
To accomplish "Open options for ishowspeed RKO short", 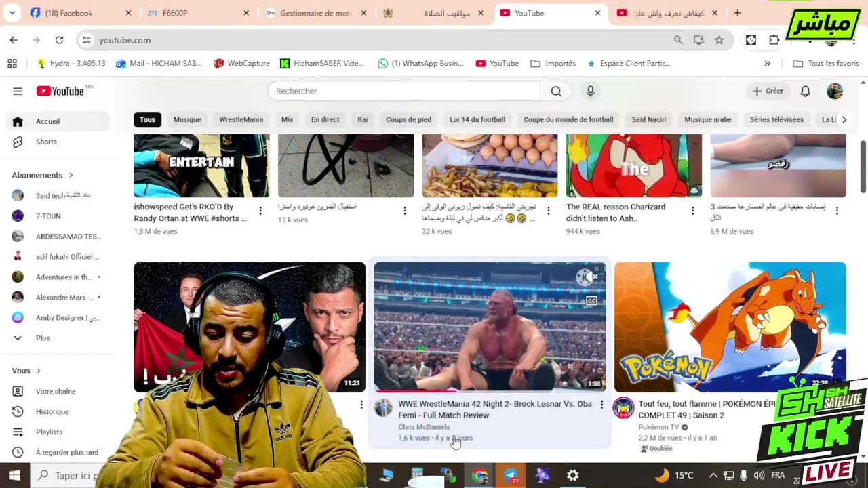I will 260,211.
